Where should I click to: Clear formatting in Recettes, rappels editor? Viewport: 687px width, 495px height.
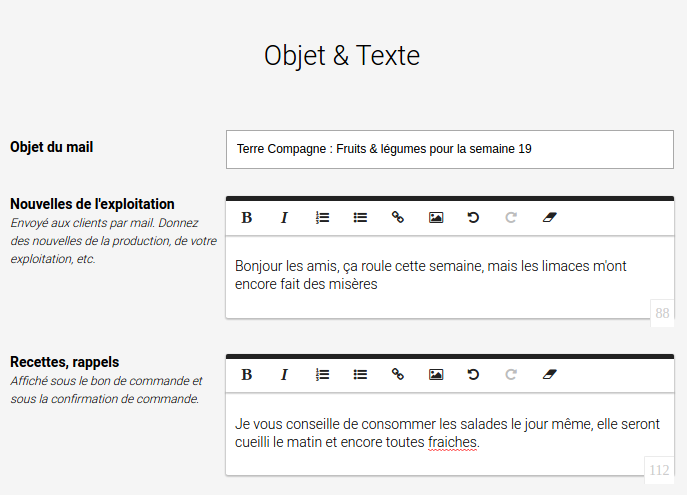click(x=549, y=375)
